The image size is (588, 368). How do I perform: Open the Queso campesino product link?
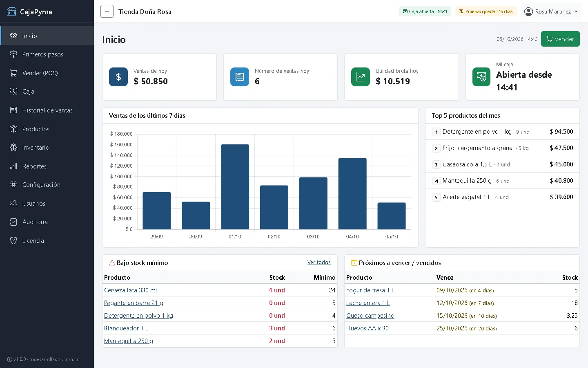pyautogui.click(x=370, y=316)
